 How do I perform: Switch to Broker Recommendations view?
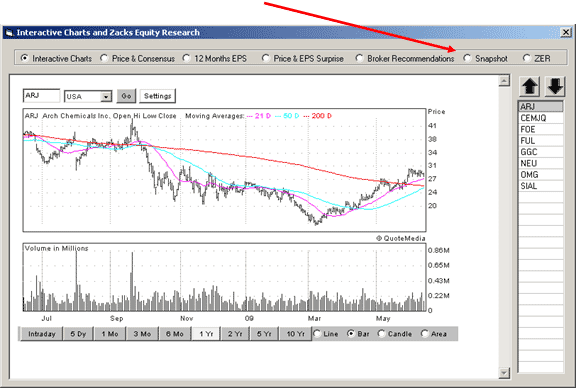[405, 58]
